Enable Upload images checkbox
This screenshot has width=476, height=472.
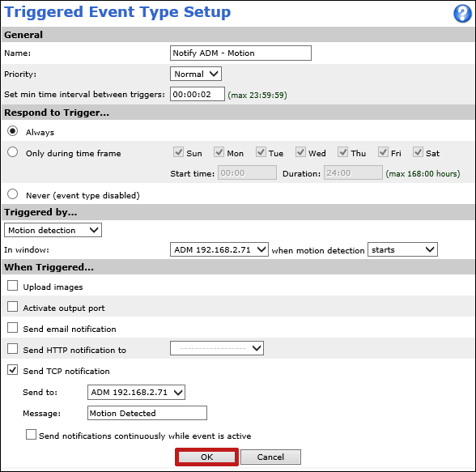[x=12, y=286]
